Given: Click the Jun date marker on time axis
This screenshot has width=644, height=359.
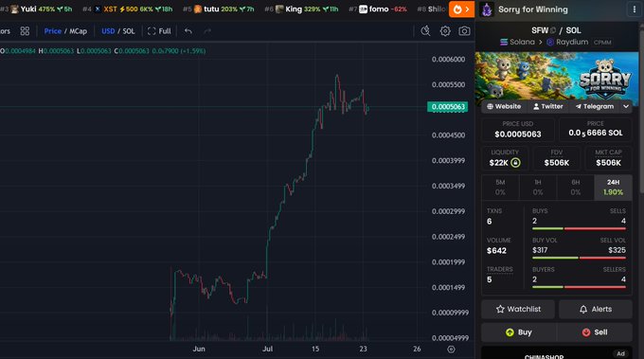Looking at the screenshot, I should [199, 349].
